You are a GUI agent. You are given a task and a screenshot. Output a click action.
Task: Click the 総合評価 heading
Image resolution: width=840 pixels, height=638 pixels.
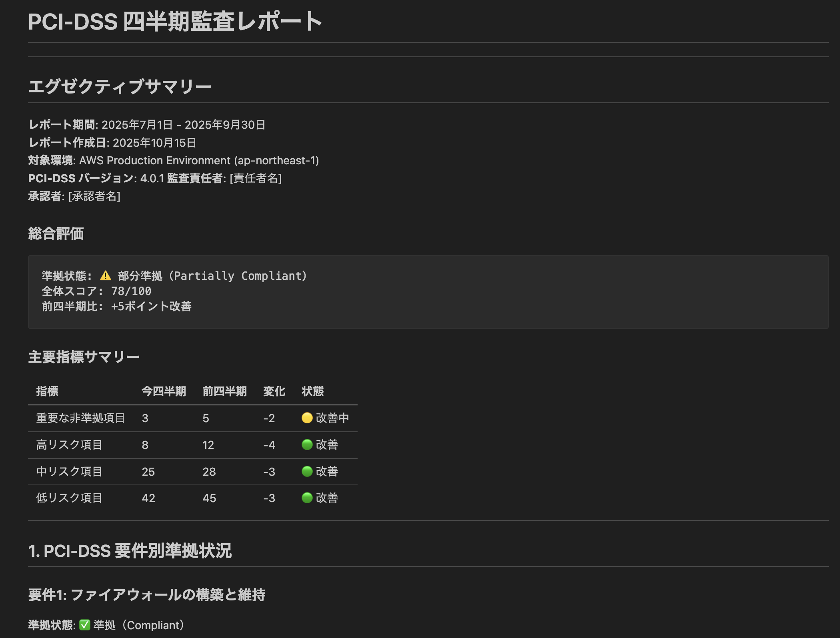pyautogui.click(x=56, y=233)
